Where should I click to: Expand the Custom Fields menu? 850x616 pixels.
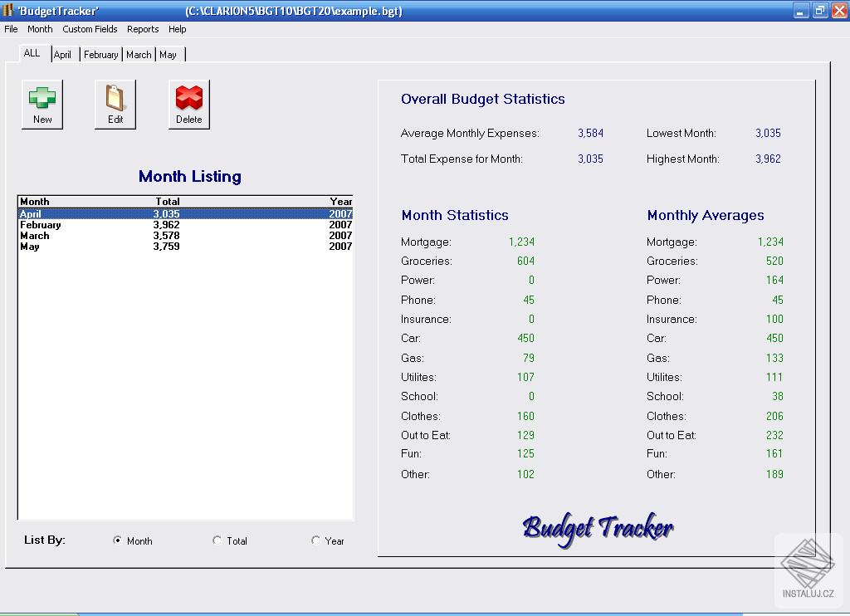click(90, 29)
